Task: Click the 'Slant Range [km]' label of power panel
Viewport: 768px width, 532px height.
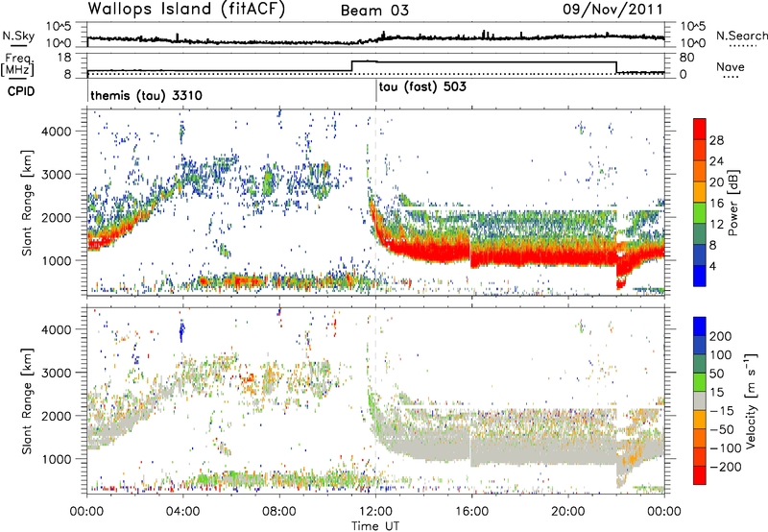Action: [x=27, y=203]
